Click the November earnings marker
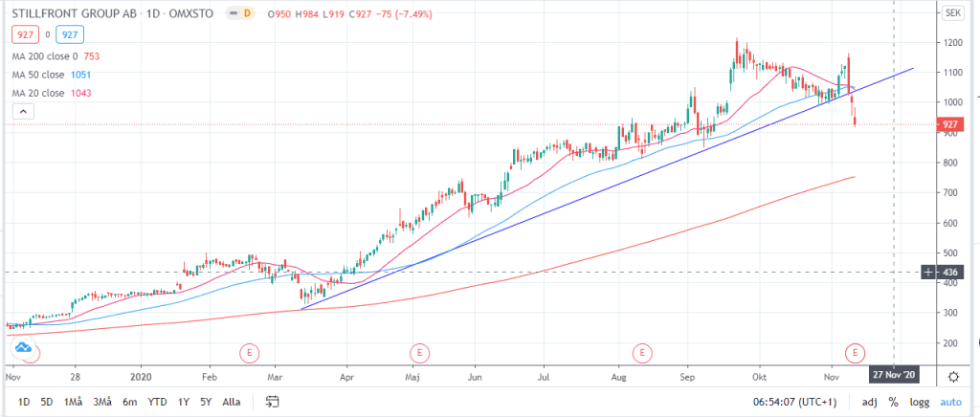980x417 pixels. (x=855, y=352)
